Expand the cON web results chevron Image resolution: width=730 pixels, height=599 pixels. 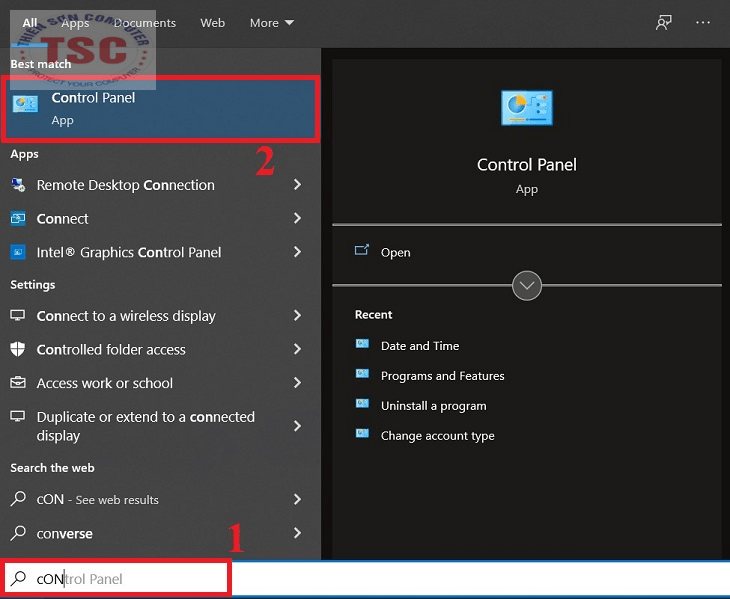click(x=297, y=499)
